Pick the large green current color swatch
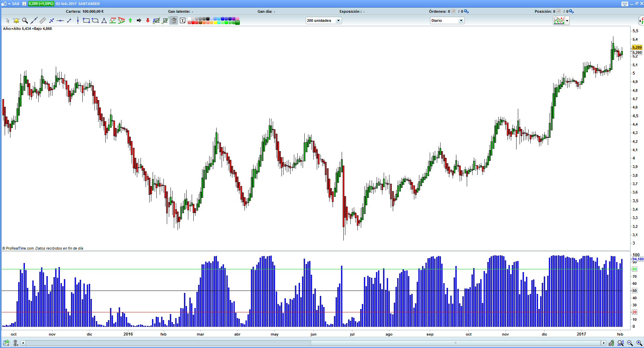This screenshot has width=644, height=348. tap(237, 23)
